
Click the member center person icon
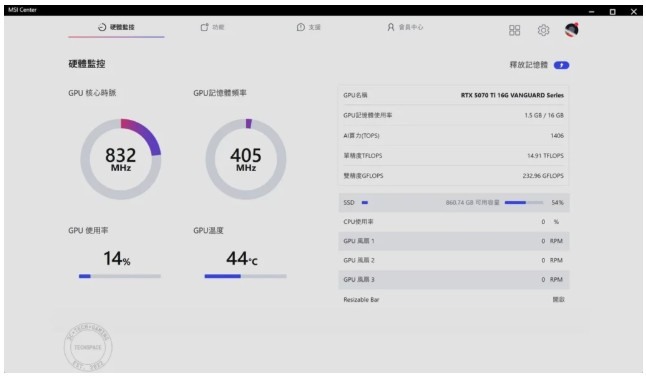(391, 27)
